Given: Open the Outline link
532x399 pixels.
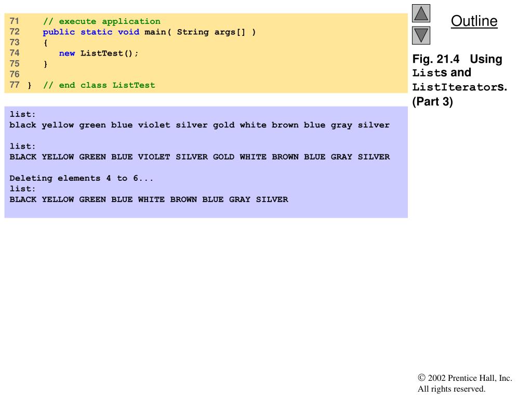Looking at the screenshot, I should tap(474, 21).
